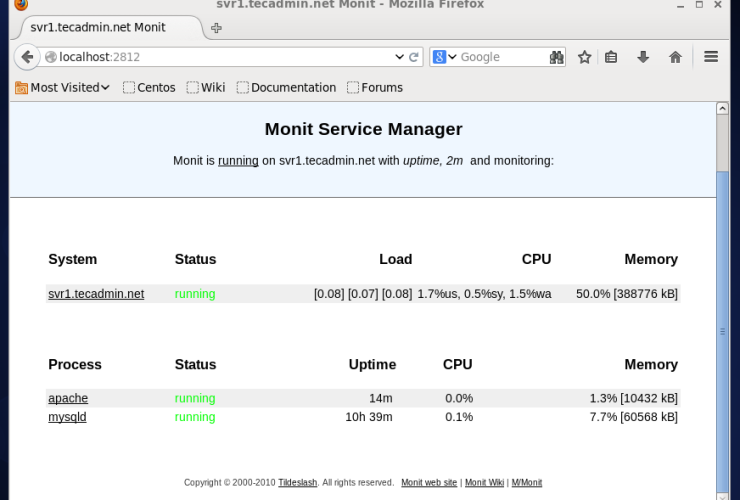740x500 pixels.
Task: Click the Google search input field
Action: click(x=500, y=57)
